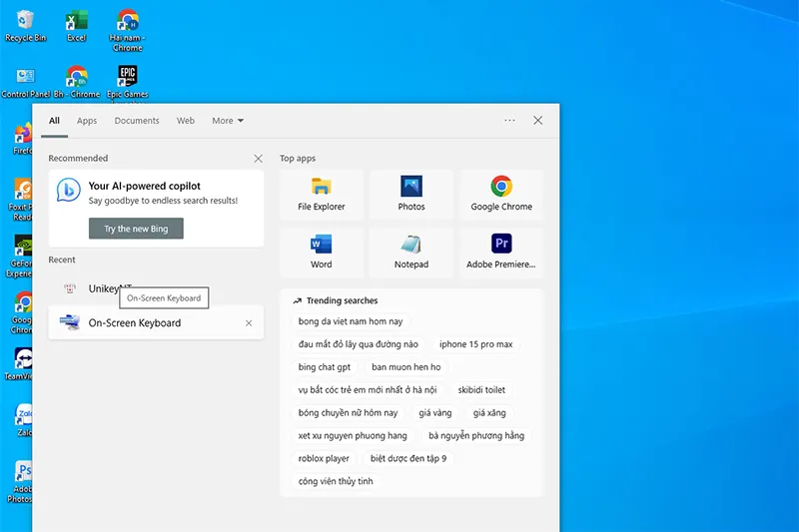The width and height of the screenshot is (799, 532).
Task: Search trending 'biệt dược đen tập 9'
Action: 408,459
